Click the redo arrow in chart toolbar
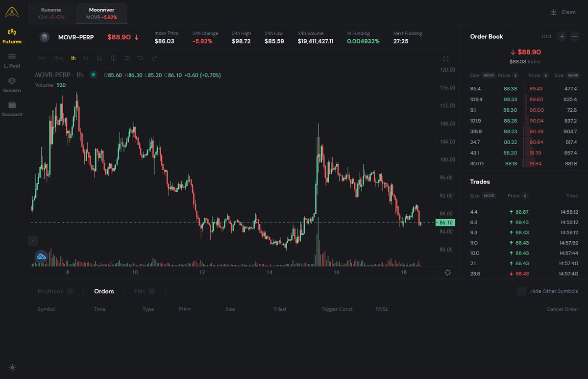 (154, 58)
